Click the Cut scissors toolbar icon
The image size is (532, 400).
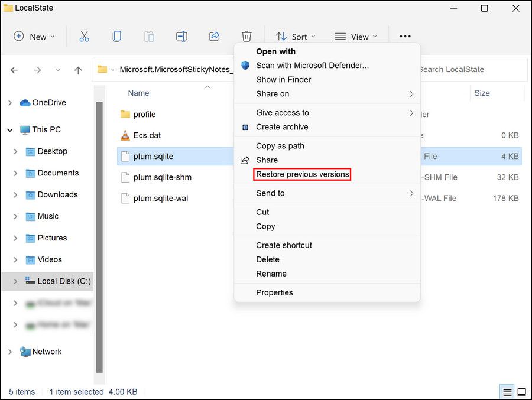[x=84, y=36]
